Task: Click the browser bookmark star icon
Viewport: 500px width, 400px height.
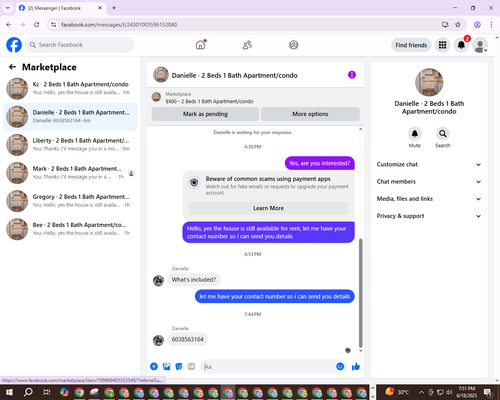Action: [x=458, y=25]
